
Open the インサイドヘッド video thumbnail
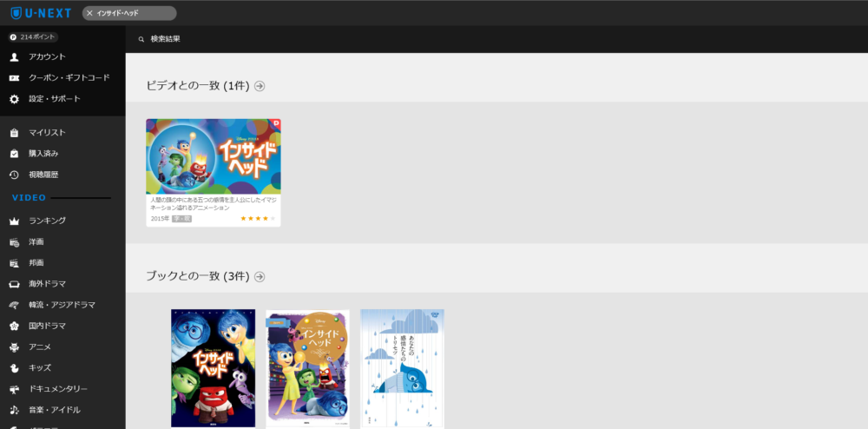pyautogui.click(x=214, y=156)
